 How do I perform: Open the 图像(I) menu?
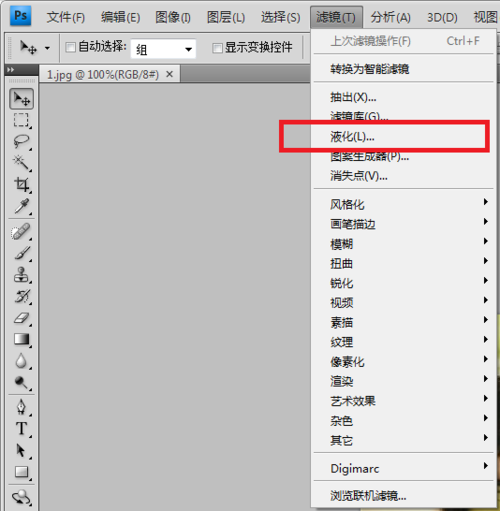coord(173,17)
